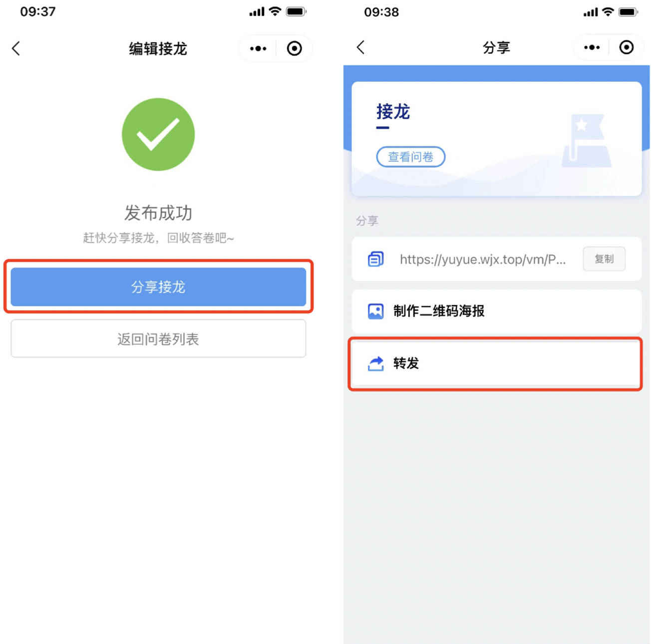
Task: Tap the yuyue.wjx.top URL text
Action: click(483, 260)
